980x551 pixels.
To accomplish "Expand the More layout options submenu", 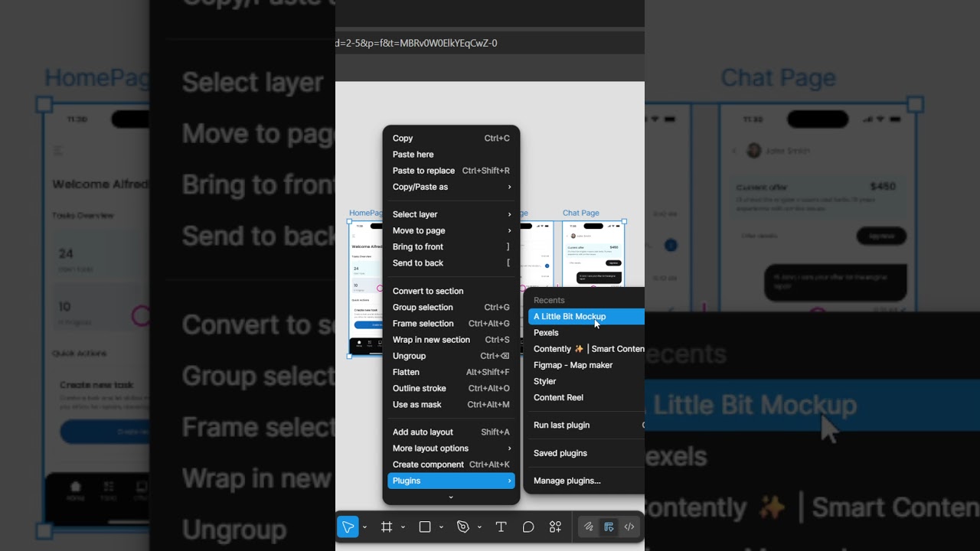I will point(451,448).
